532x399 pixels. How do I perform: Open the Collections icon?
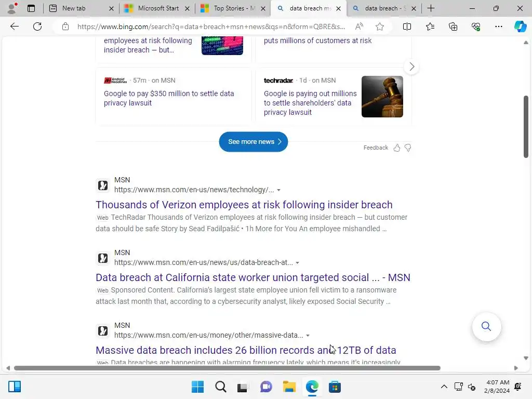click(453, 26)
